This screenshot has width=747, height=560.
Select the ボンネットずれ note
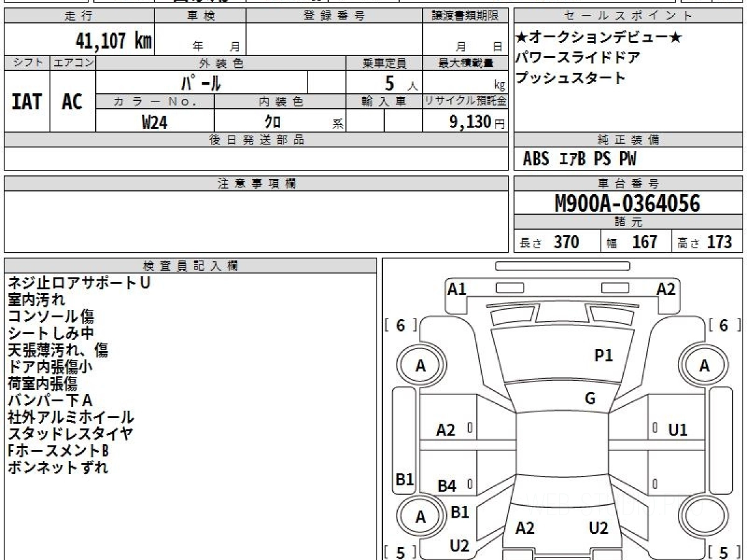tap(58, 467)
